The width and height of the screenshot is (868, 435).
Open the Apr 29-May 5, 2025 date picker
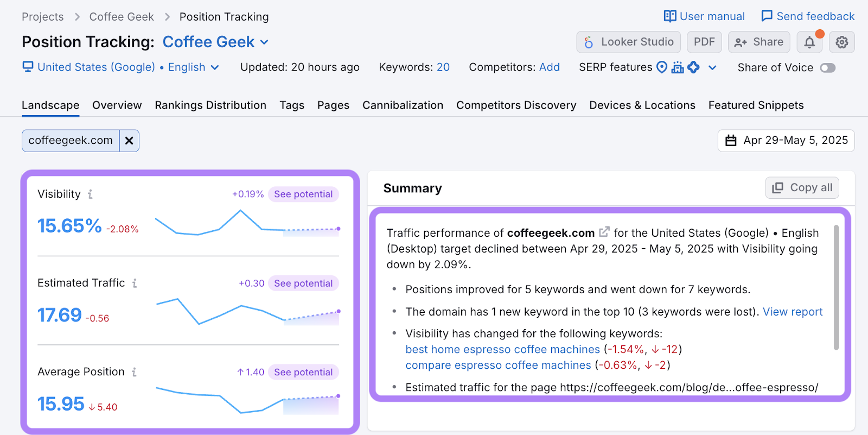click(786, 141)
